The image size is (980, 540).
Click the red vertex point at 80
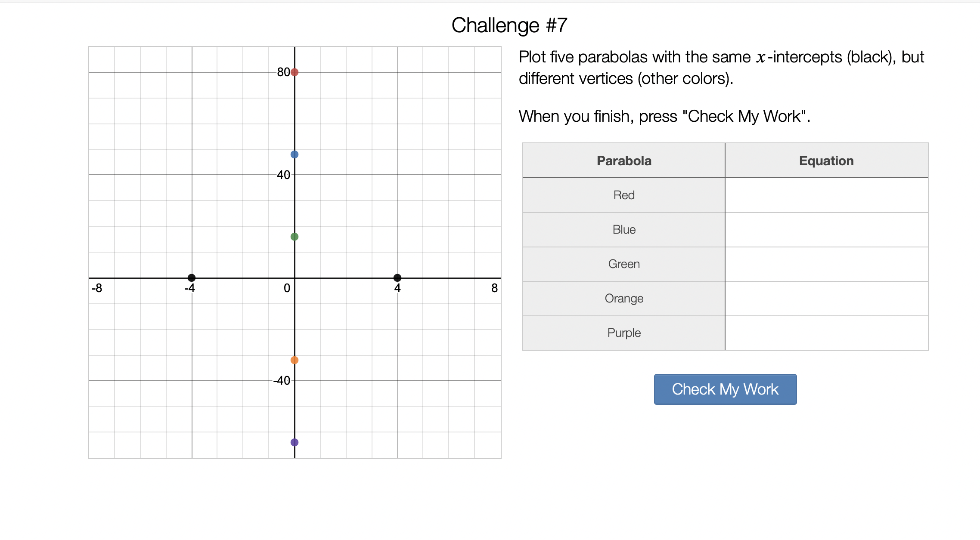[x=295, y=72]
